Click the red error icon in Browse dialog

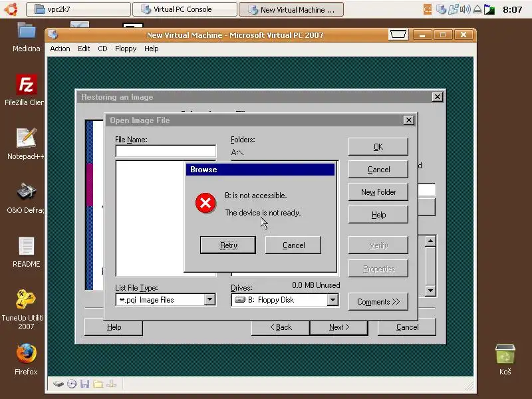point(205,203)
